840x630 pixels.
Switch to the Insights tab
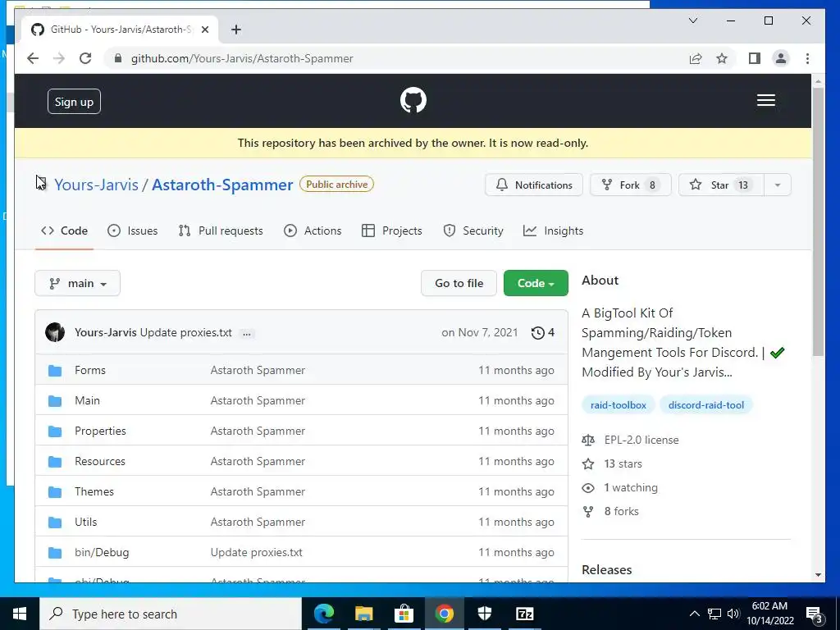click(x=554, y=231)
